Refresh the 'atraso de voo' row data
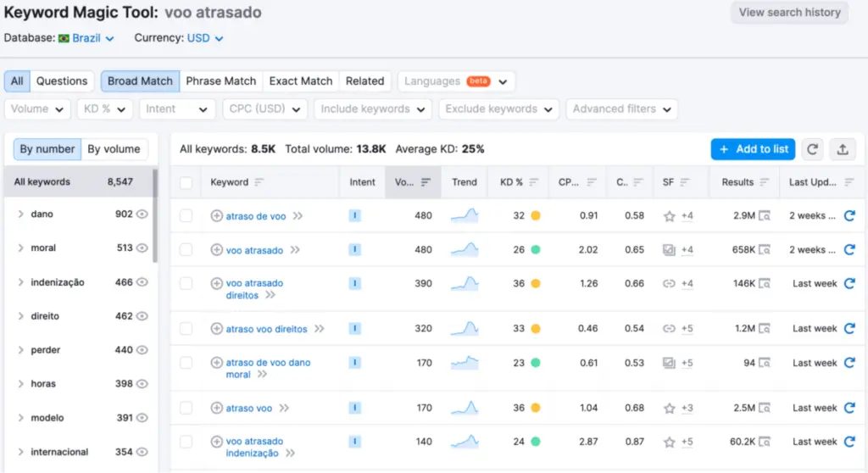Image resolution: width=868 pixels, height=473 pixels. pos(849,216)
